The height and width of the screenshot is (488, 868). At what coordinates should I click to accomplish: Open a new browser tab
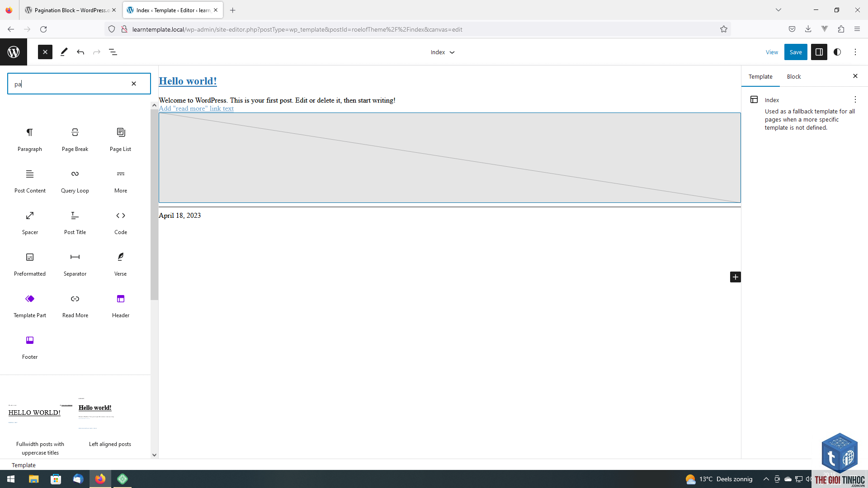coord(233,10)
